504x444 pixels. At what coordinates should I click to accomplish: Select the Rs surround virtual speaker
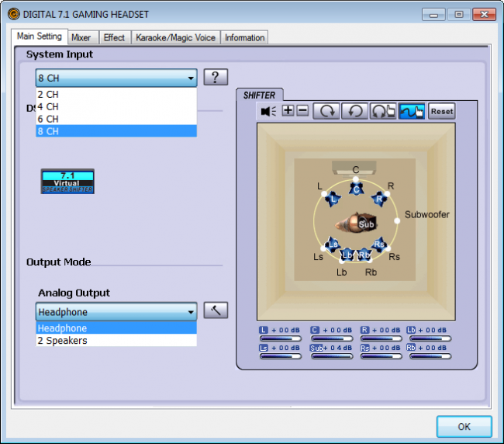379,245
